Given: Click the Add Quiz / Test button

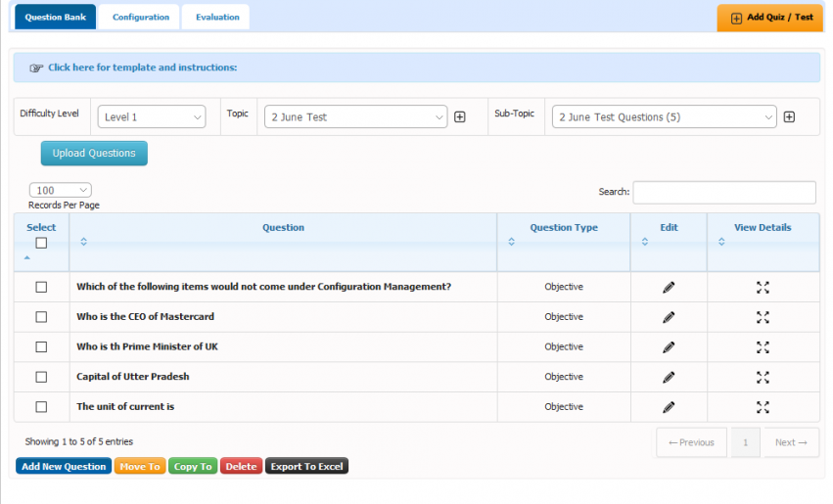Looking at the screenshot, I should 769,18.
